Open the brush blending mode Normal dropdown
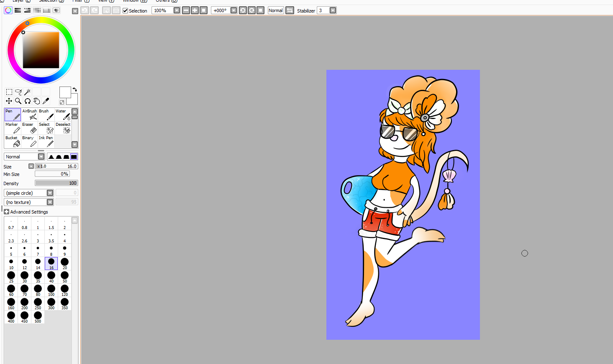The width and height of the screenshot is (613, 364). 24,157
